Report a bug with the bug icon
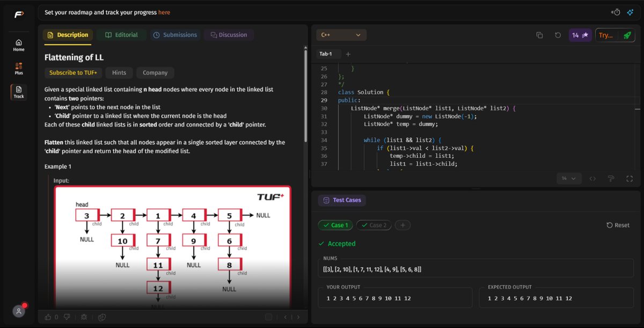 (84, 317)
